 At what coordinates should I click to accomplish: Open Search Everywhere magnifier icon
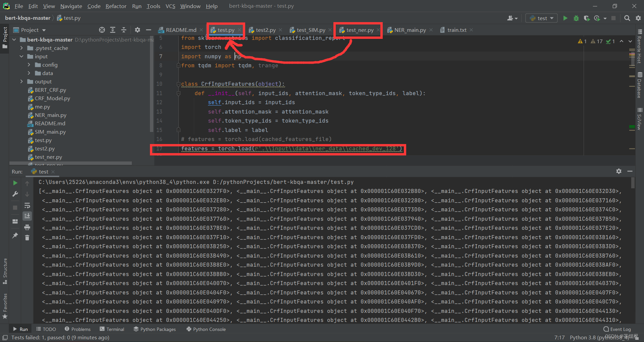pos(627,18)
